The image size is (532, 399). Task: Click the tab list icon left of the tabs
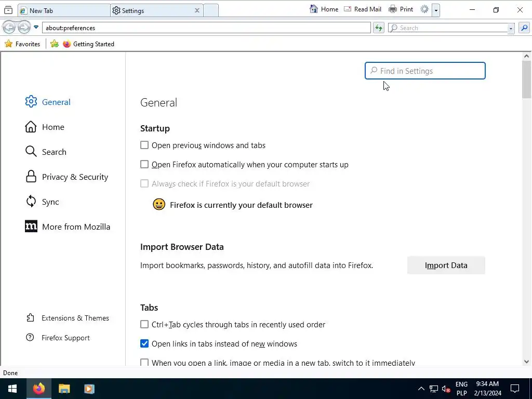8,10
